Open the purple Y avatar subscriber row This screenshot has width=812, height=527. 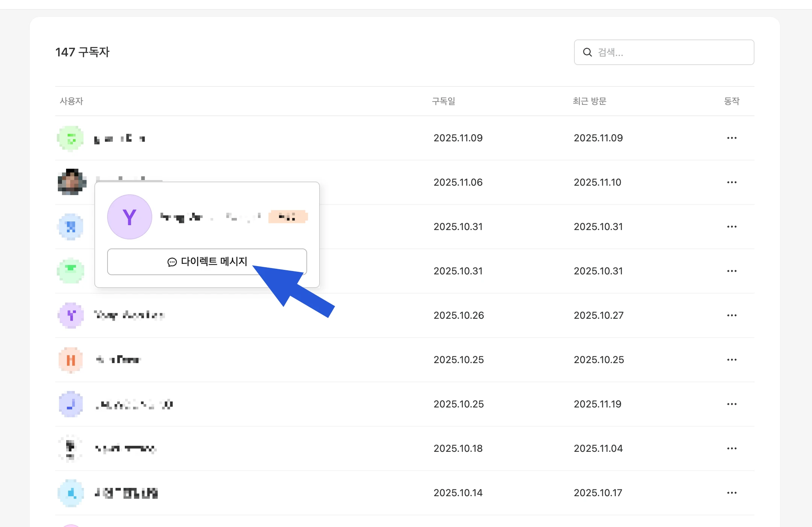pyautogui.click(x=71, y=315)
